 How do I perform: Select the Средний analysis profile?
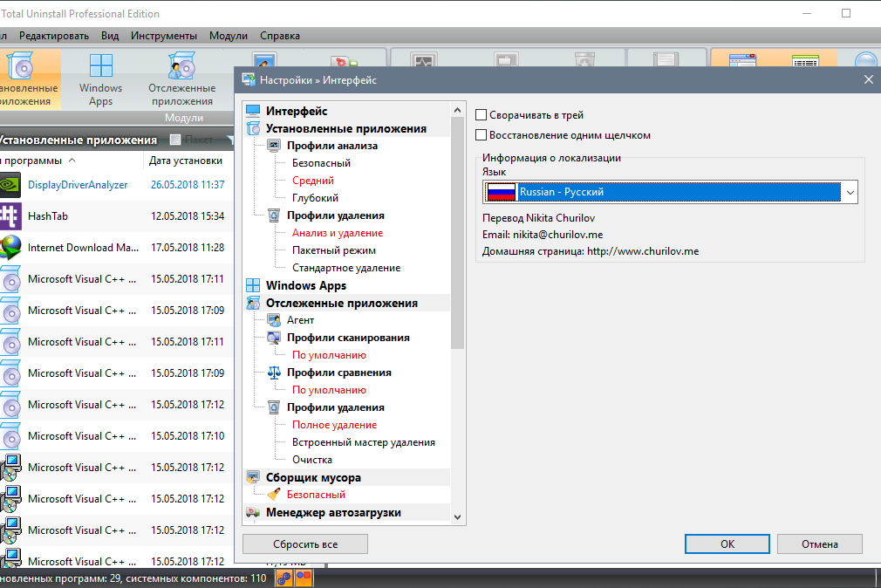313,181
